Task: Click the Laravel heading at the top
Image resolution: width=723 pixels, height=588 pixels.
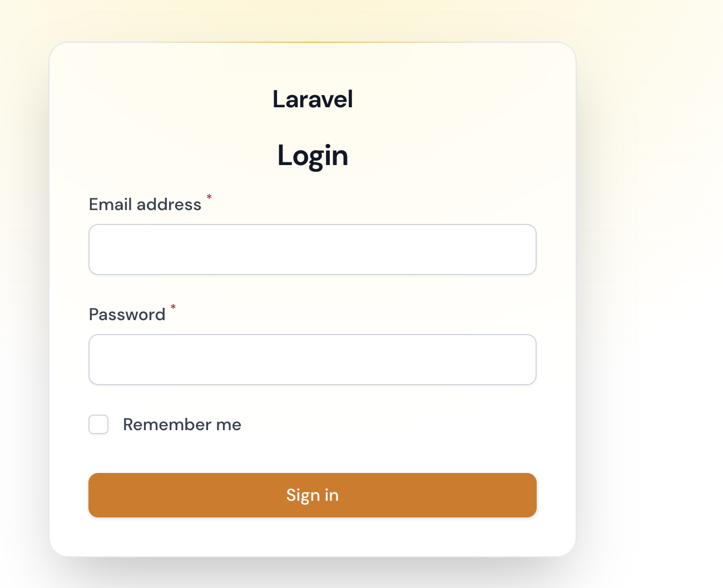Action: 313,99
